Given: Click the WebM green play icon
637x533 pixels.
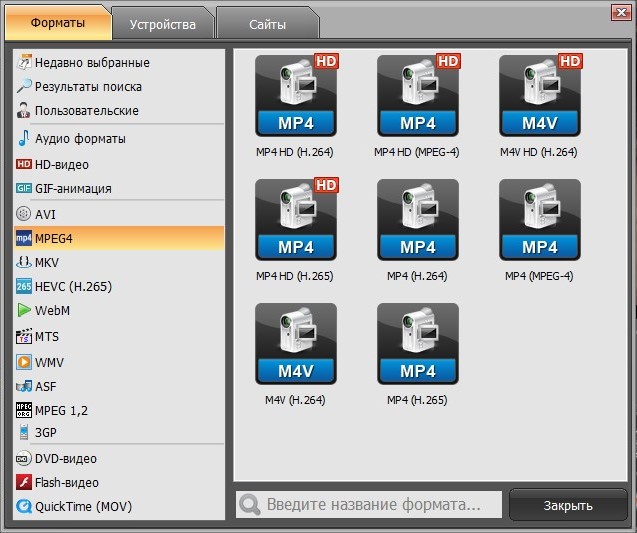Looking at the screenshot, I should [x=24, y=310].
